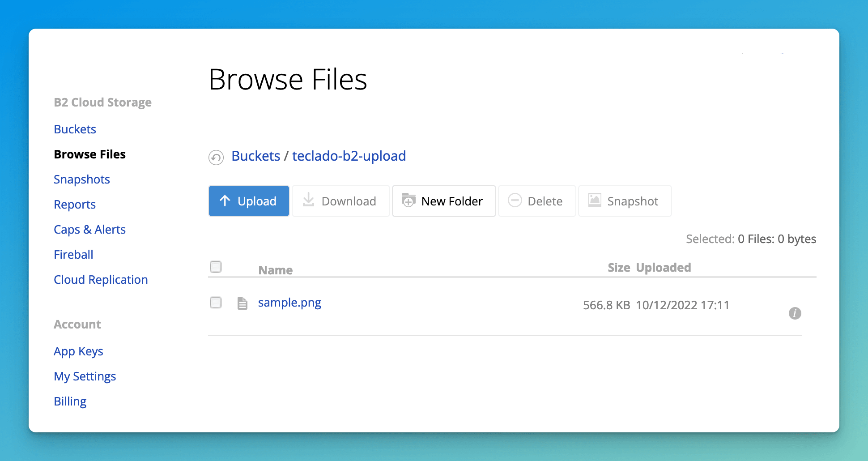The height and width of the screenshot is (461, 868).
Task: Open the Reports page
Action: click(75, 205)
